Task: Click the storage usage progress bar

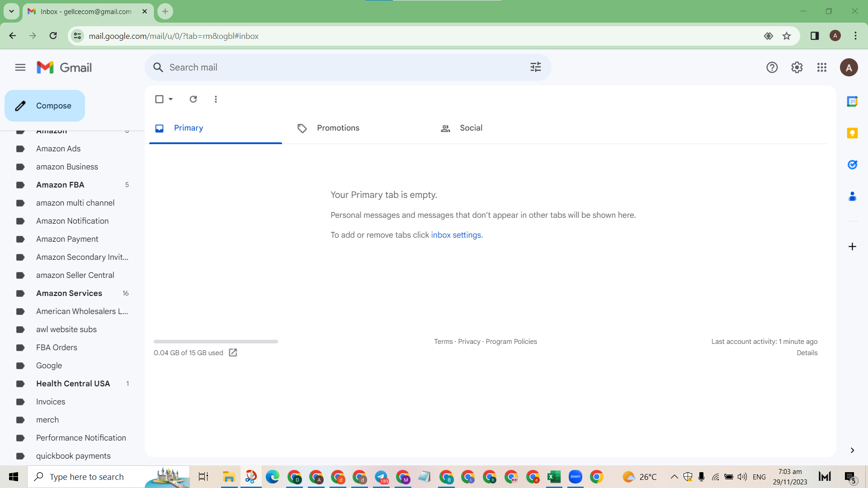Action: (216, 342)
